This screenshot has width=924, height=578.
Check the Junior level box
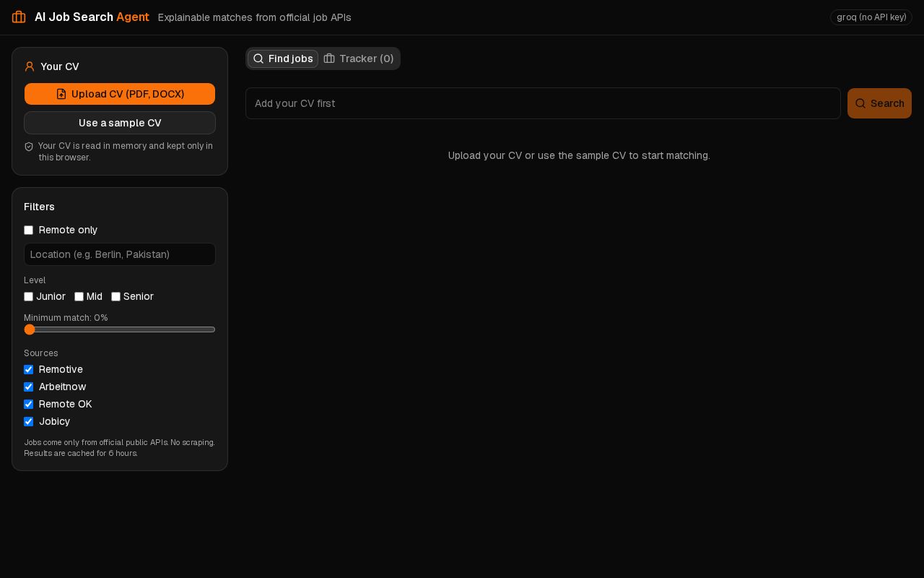point(29,297)
